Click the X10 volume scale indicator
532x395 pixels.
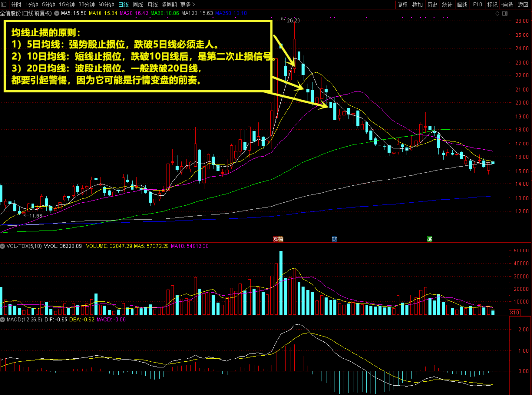pos(515,312)
